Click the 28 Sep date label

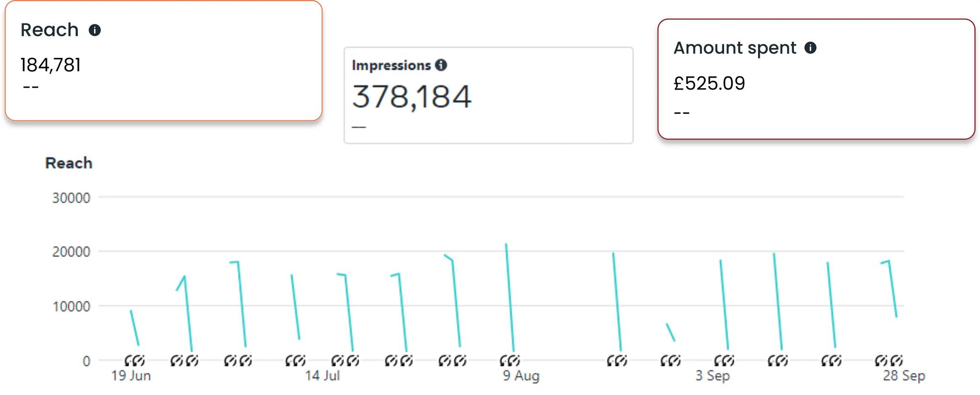(904, 376)
